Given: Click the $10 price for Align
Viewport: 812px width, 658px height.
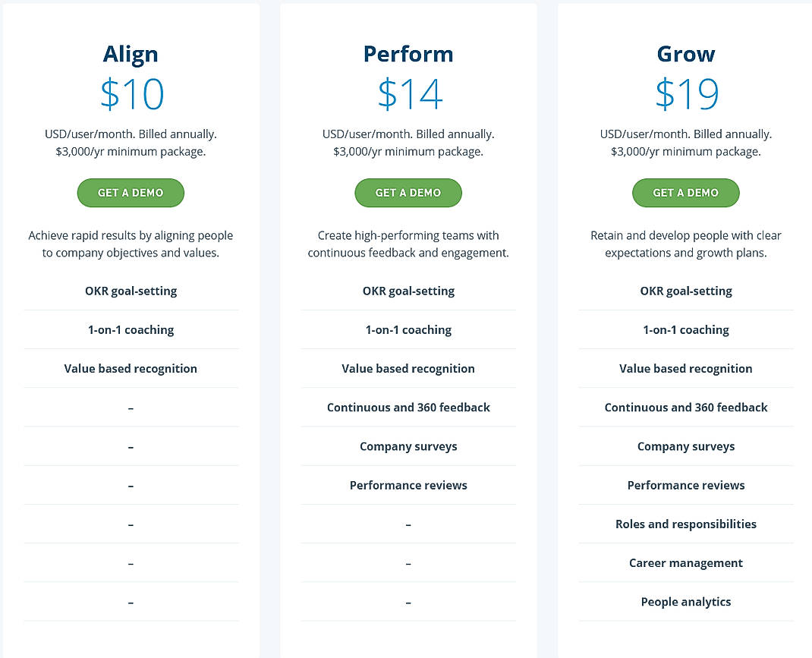Looking at the screenshot, I should pos(130,94).
